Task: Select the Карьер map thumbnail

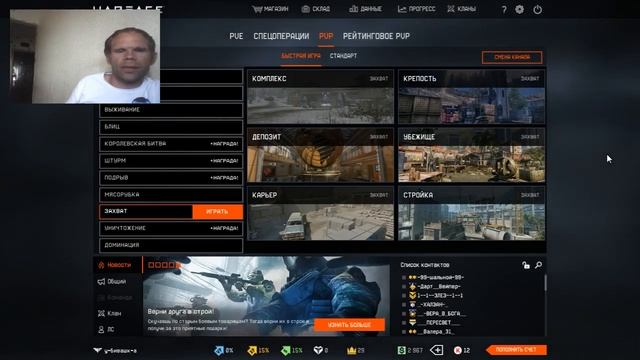Action: [x=320, y=213]
